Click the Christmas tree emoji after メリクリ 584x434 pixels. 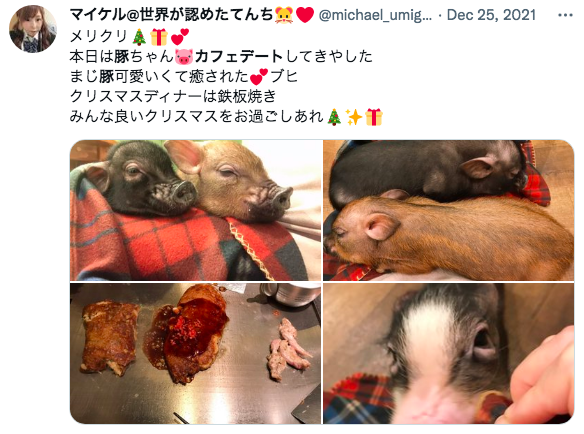139,37
